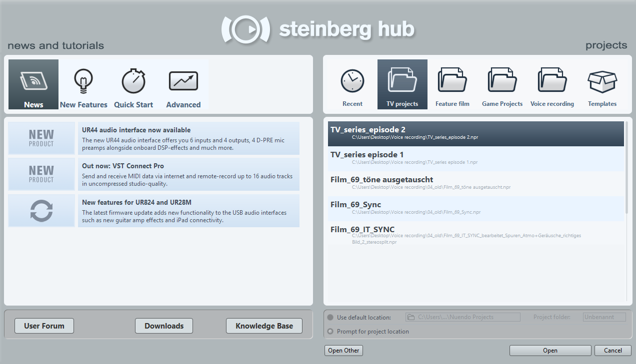Click the UR44 NEW PRODUCT thumbnail
Viewport: 636px width, 364px height.
click(41, 138)
